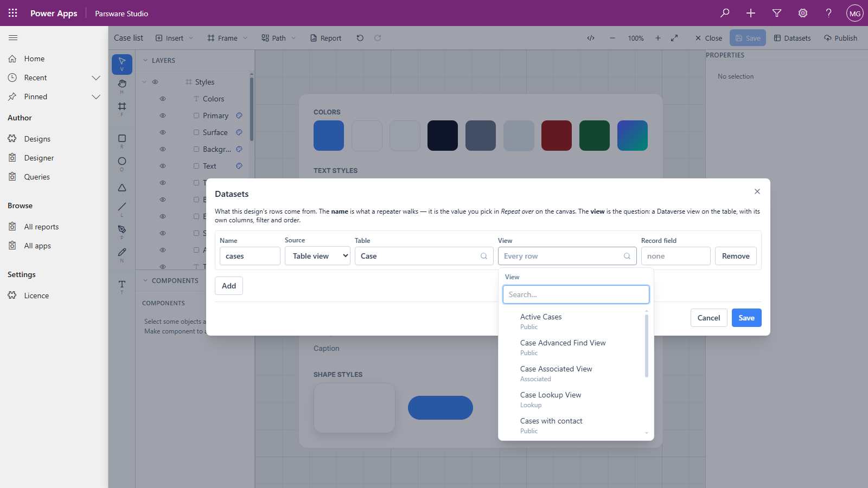
Task: Toggle visibility of Colors layer
Action: tap(163, 99)
